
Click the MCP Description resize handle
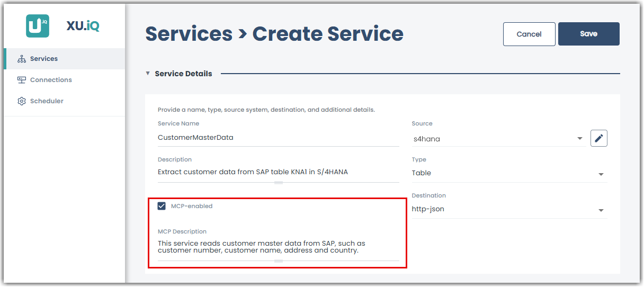pyautogui.click(x=279, y=261)
